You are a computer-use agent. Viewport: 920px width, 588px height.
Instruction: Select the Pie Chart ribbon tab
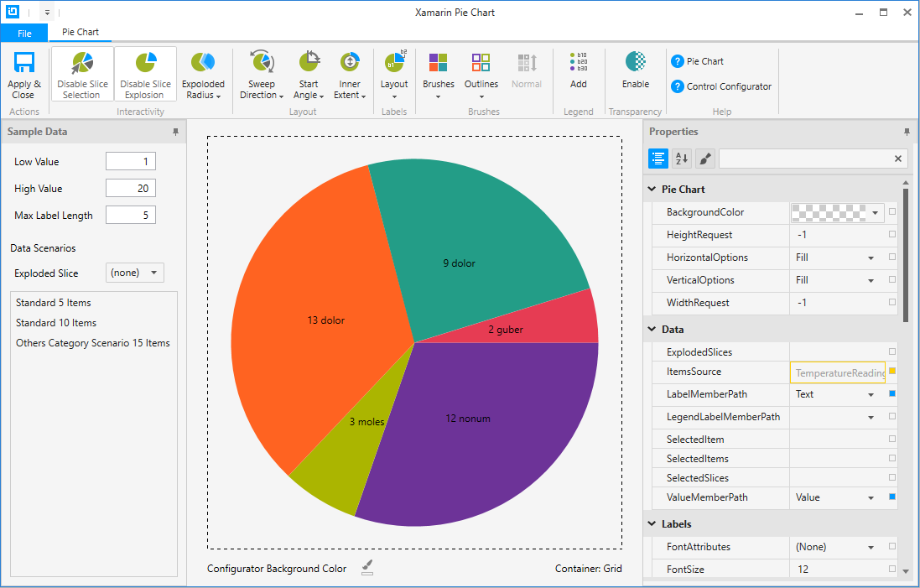(x=81, y=32)
